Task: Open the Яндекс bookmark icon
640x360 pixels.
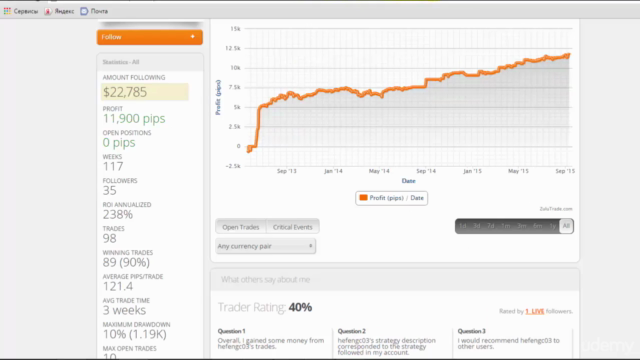Action: tap(48, 11)
